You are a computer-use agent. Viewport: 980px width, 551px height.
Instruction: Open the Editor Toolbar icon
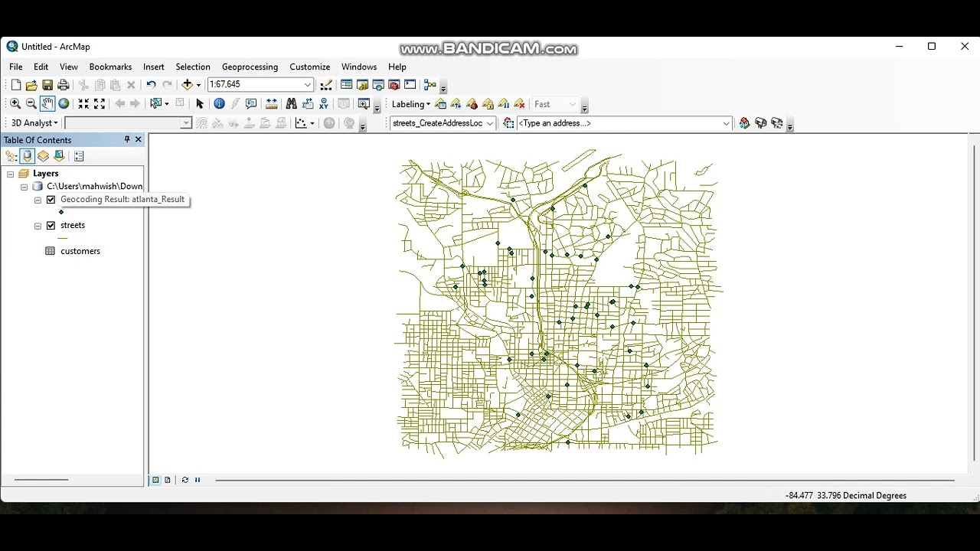pyautogui.click(x=326, y=85)
